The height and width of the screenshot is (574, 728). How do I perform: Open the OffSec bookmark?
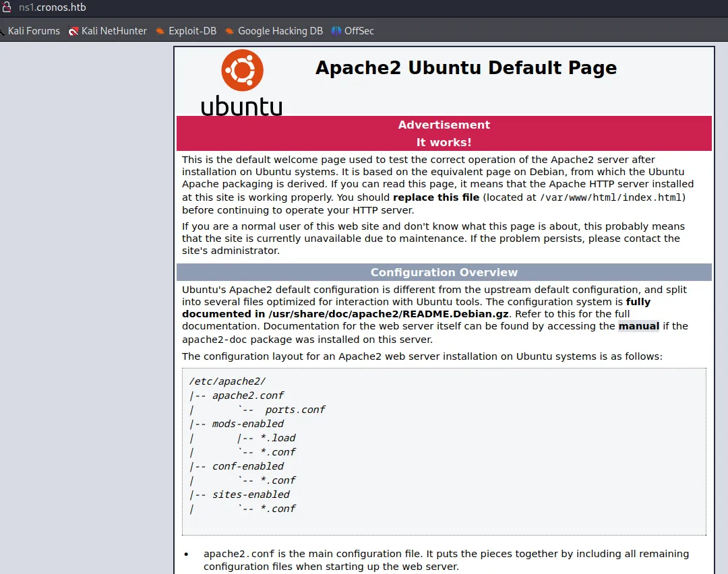coord(353,31)
